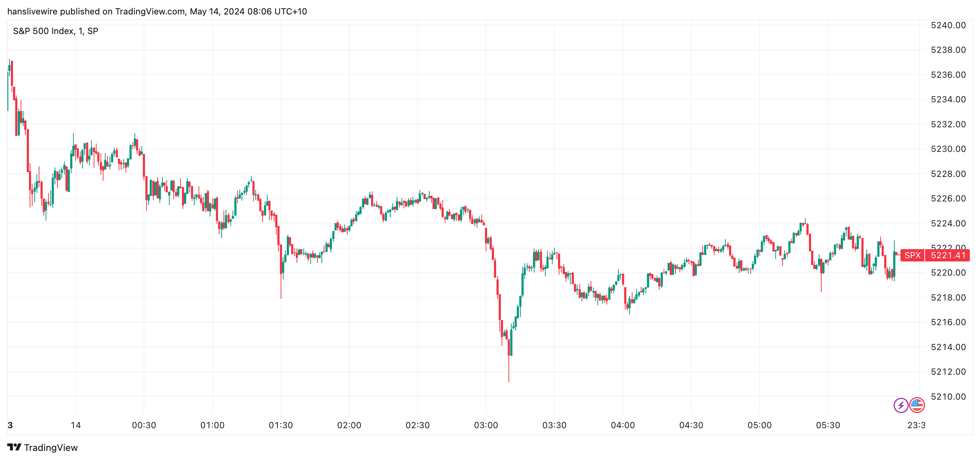The width and height of the screenshot is (980, 460).
Task: Select the 01:30 time axis label
Action: click(x=281, y=425)
